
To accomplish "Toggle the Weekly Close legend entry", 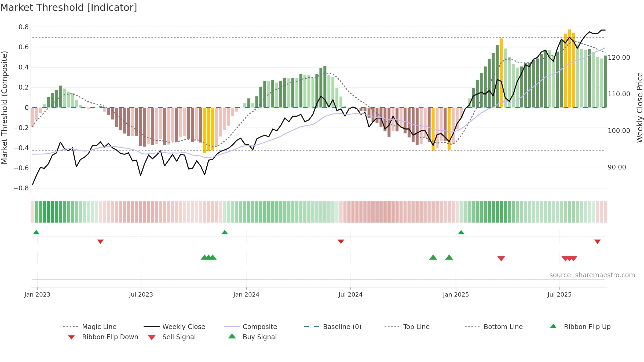I will click(174, 327).
